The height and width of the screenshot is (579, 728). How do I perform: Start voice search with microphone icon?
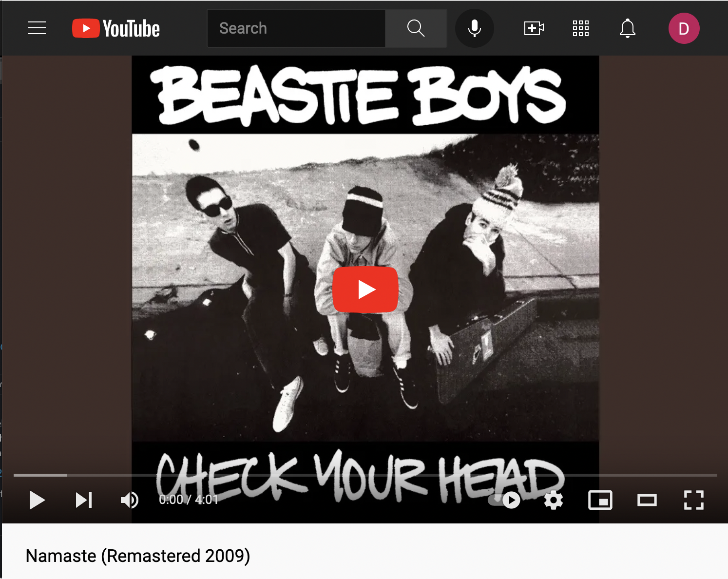click(474, 28)
